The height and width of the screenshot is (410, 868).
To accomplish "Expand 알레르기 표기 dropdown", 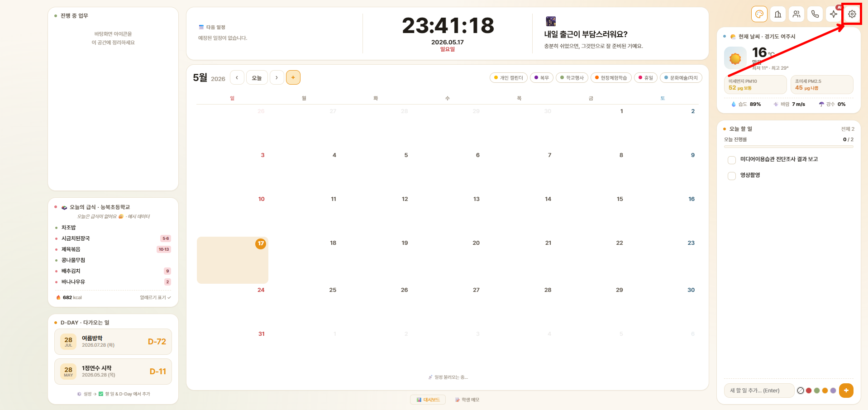I will pyautogui.click(x=155, y=297).
